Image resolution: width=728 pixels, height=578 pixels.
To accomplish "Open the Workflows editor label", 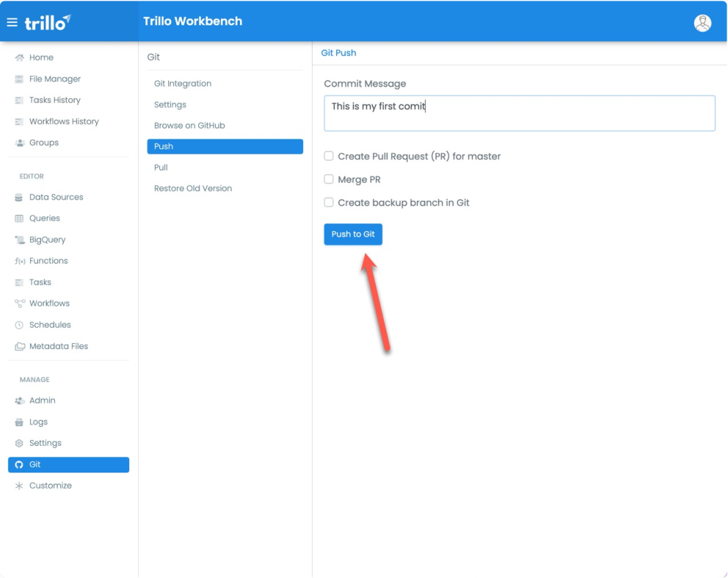I will [50, 304].
